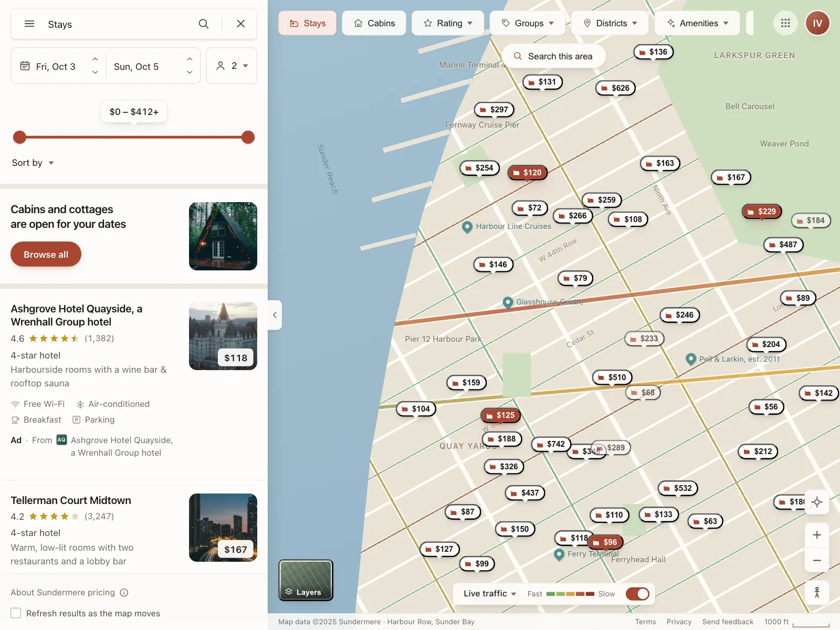This screenshot has height=630, width=840.
Task: Click the search magnifier icon
Action: [x=204, y=24]
